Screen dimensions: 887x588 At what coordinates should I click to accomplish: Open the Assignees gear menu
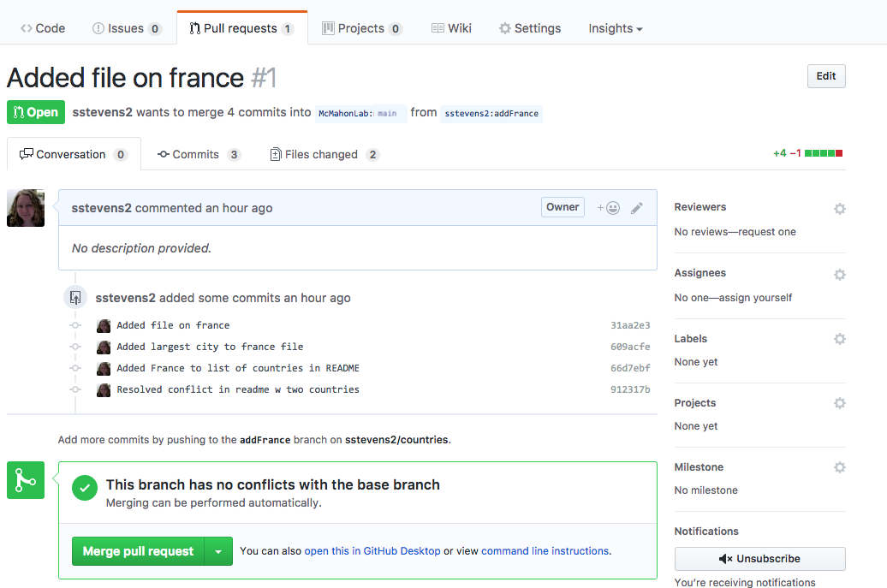point(839,275)
